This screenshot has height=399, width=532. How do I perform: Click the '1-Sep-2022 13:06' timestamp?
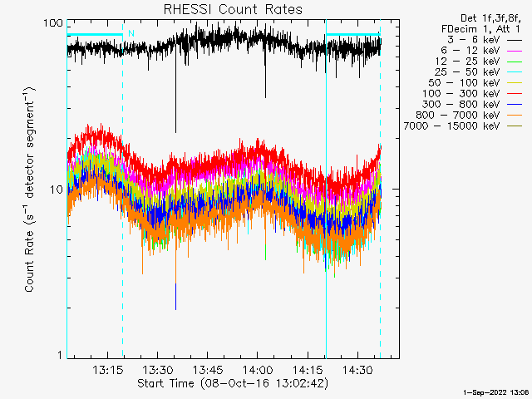[496, 392]
